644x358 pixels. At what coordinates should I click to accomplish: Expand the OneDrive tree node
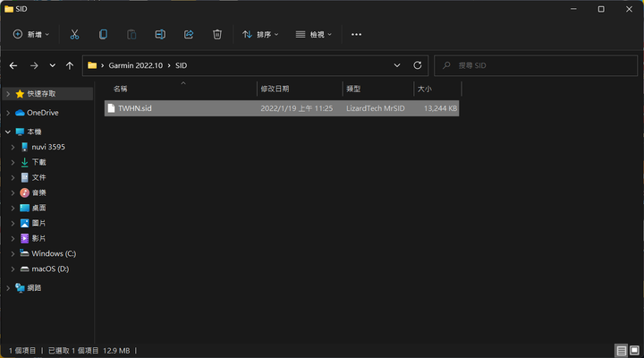8,113
